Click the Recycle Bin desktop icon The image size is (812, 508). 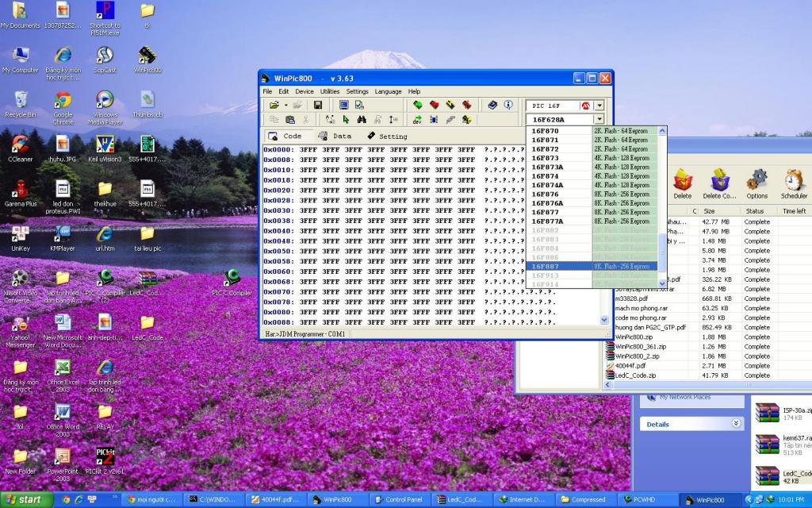[20, 104]
